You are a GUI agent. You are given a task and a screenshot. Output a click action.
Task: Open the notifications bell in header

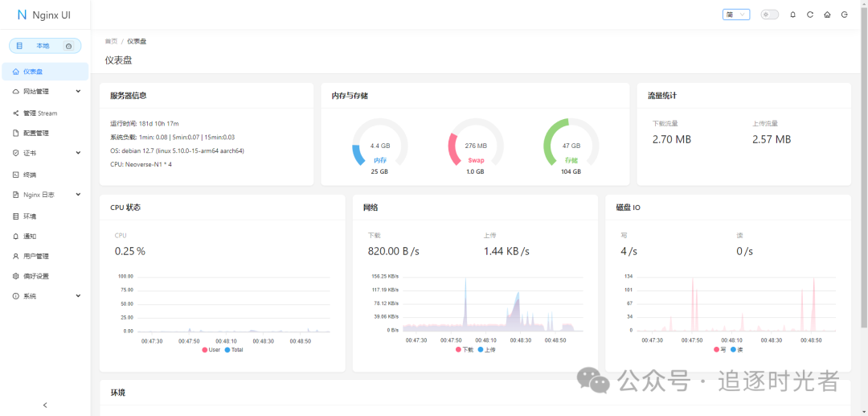click(x=793, y=14)
